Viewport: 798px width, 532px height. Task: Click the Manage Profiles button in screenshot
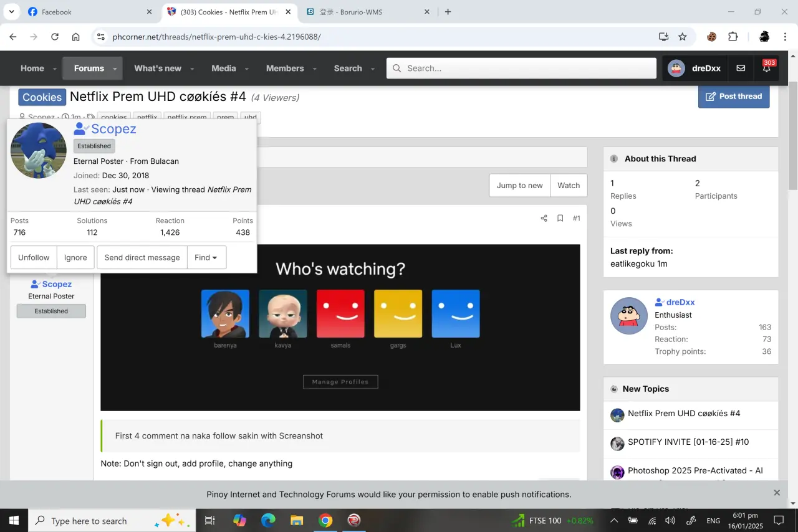click(340, 382)
